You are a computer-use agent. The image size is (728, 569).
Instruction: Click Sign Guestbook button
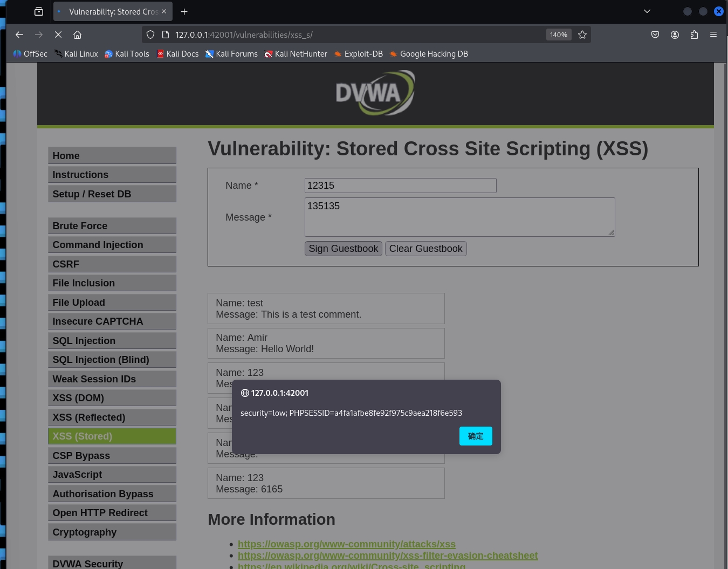point(344,249)
